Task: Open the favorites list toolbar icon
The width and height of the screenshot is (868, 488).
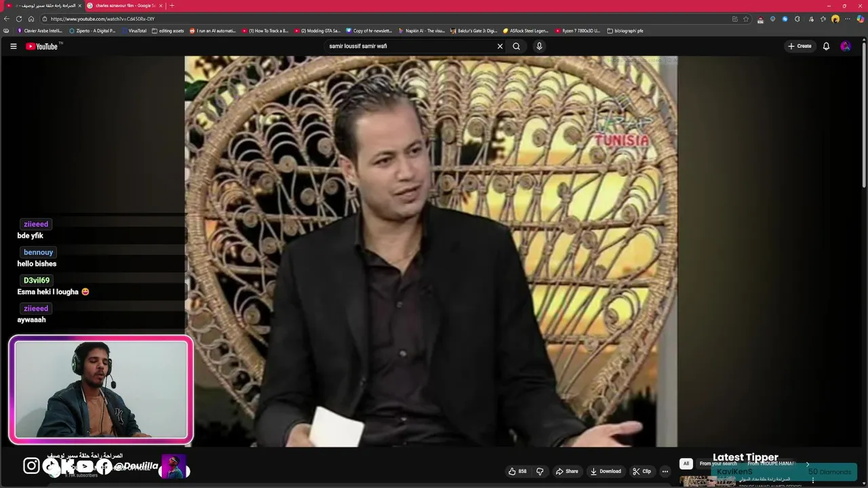Action: click(x=823, y=19)
